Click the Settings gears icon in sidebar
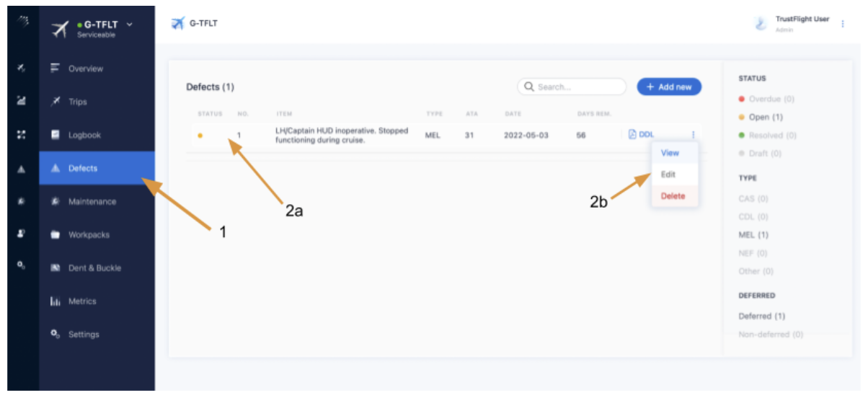This screenshot has height=398, width=868. pos(55,335)
